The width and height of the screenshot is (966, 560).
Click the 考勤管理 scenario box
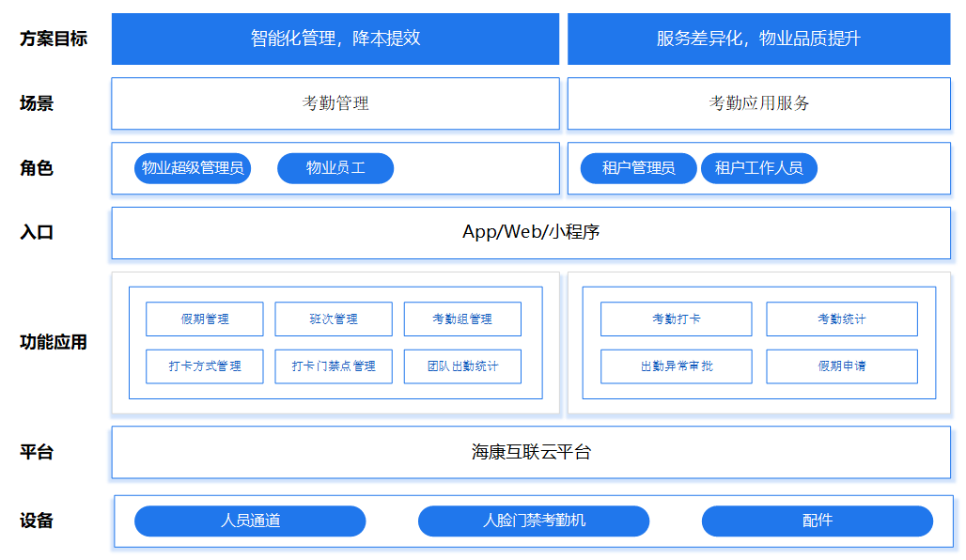tap(335, 103)
